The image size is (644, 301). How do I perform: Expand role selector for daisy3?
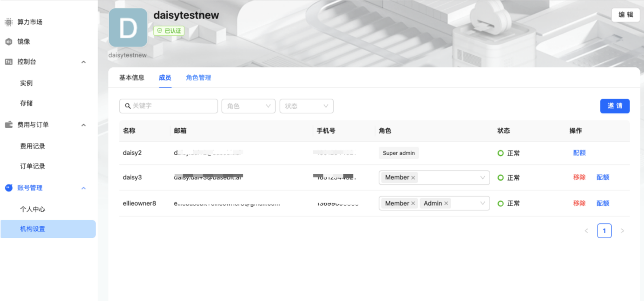482,177
